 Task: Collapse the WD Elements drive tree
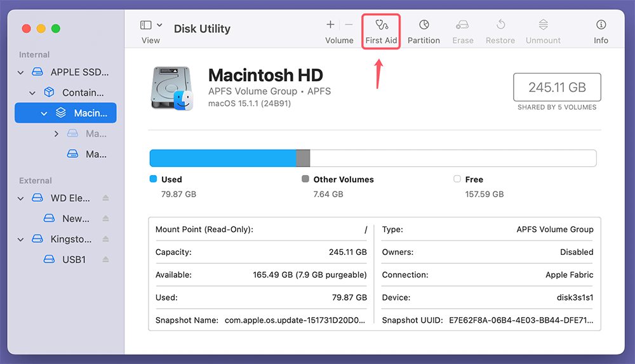click(x=21, y=198)
